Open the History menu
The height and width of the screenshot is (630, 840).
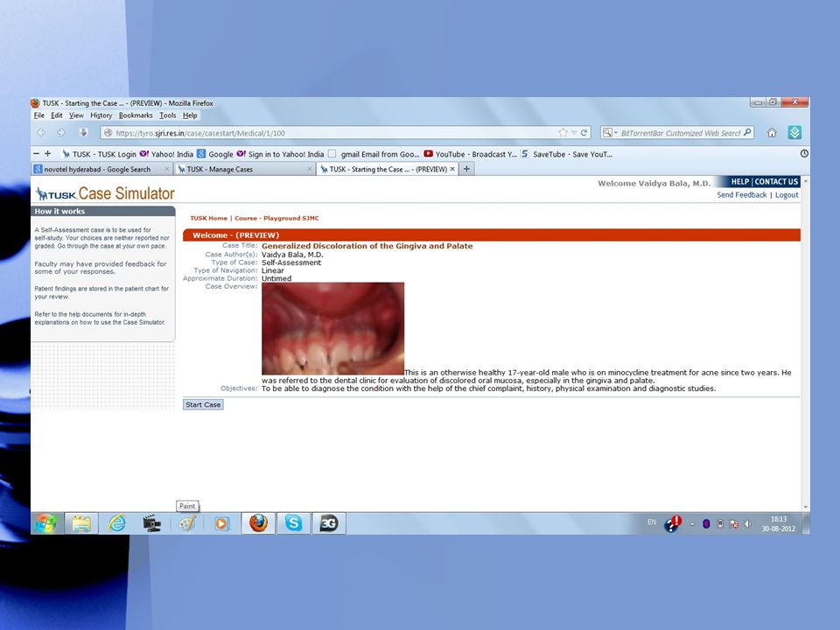(101, 115)
